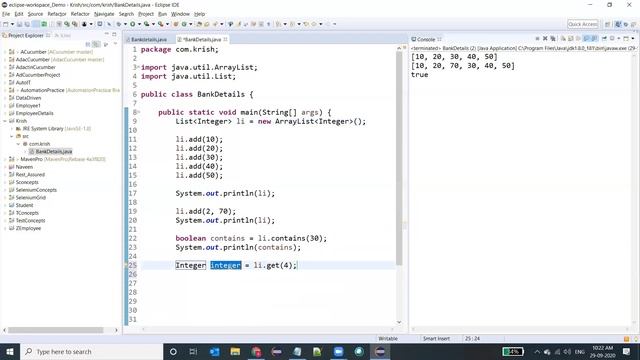Image resolution: width=640 pixels, height=360 pixels.
Task: Open dropdown arrow next to Run icon
Action: pos(139,24)
